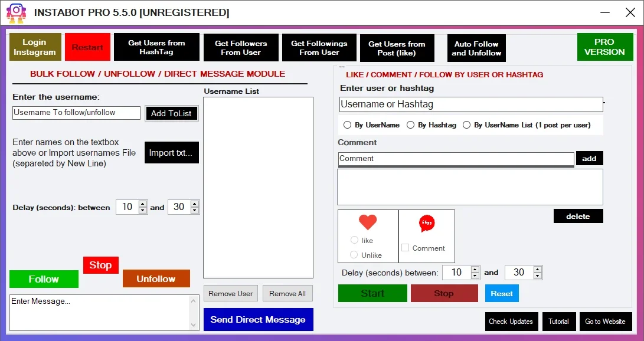The height and width of the screenshot is (341, 644).
Task: Click the Instabot robot logo icon
Action: click(17, 13)
